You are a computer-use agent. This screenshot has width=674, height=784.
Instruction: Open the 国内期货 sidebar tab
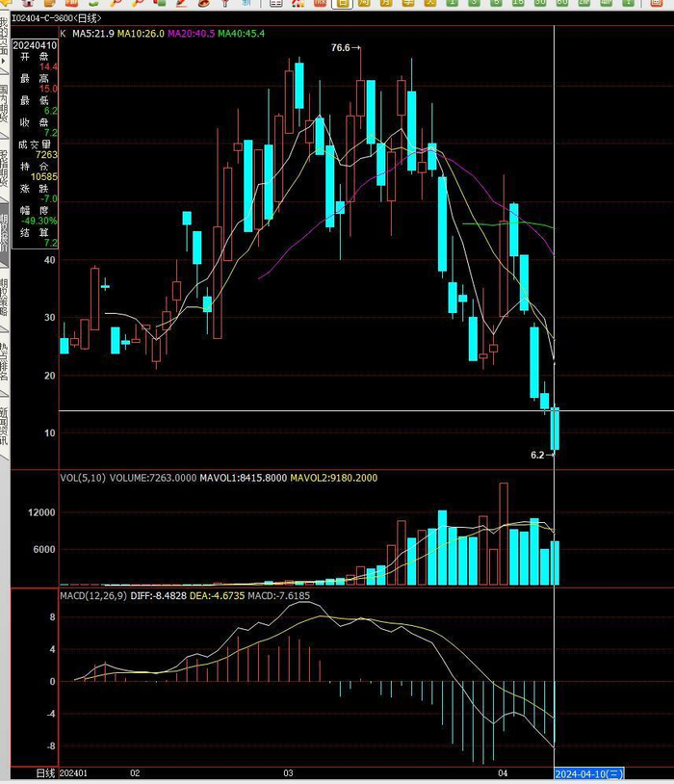tap(4, 104)
